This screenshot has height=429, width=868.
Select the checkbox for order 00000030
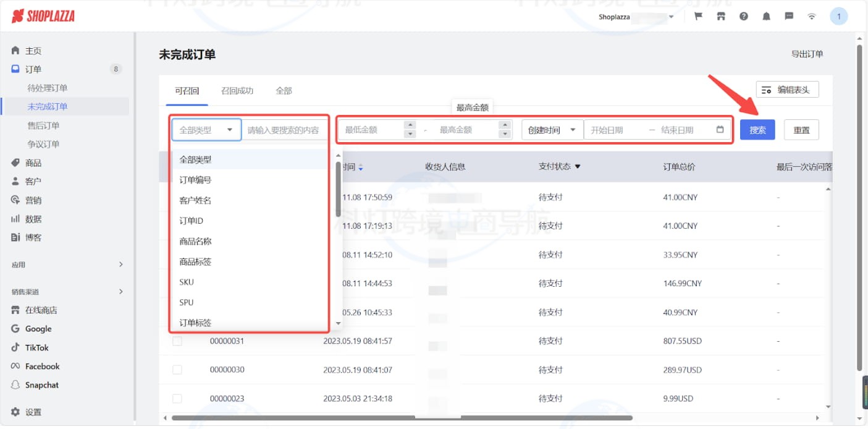pyautogui.click(x=177, y=370)
